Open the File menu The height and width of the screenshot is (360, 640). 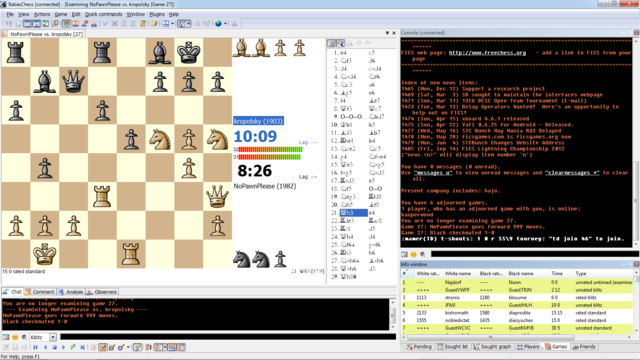pyautogui.click(x=10, y=14)
